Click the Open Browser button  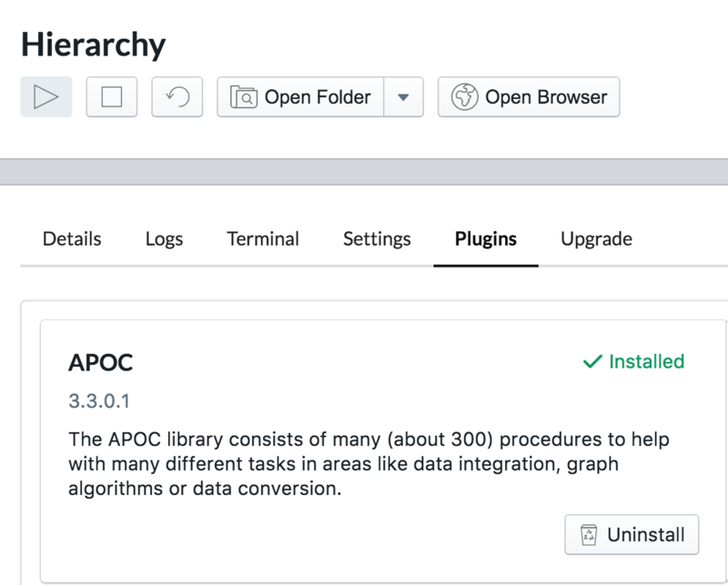coord(529,97)
